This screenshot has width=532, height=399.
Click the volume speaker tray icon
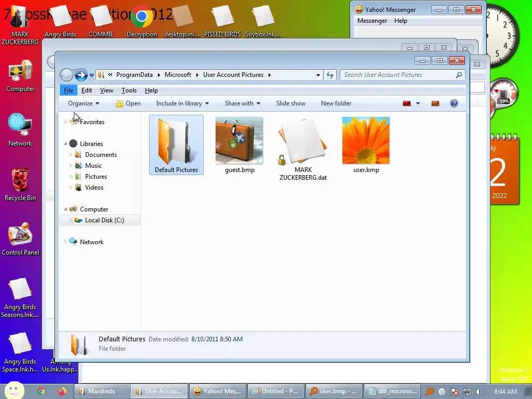click(479, 392)
